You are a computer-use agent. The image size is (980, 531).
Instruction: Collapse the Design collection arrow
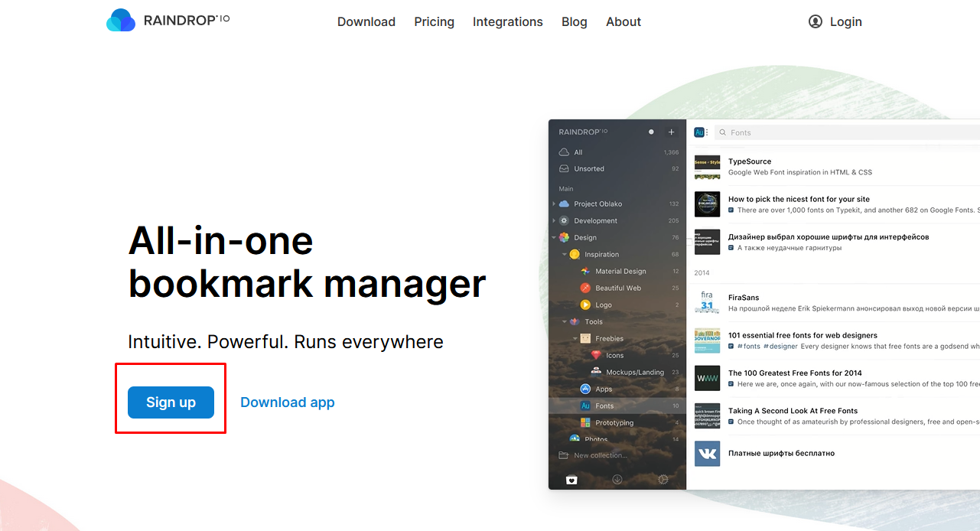[x=553, y=237]
